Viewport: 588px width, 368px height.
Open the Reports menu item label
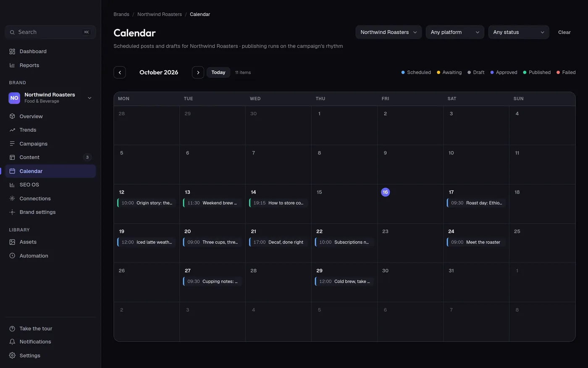[x=29, y=65]
